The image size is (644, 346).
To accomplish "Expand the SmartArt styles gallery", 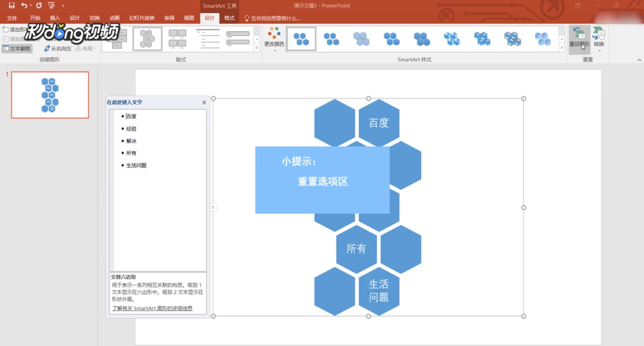I will [x=562, y=48].
